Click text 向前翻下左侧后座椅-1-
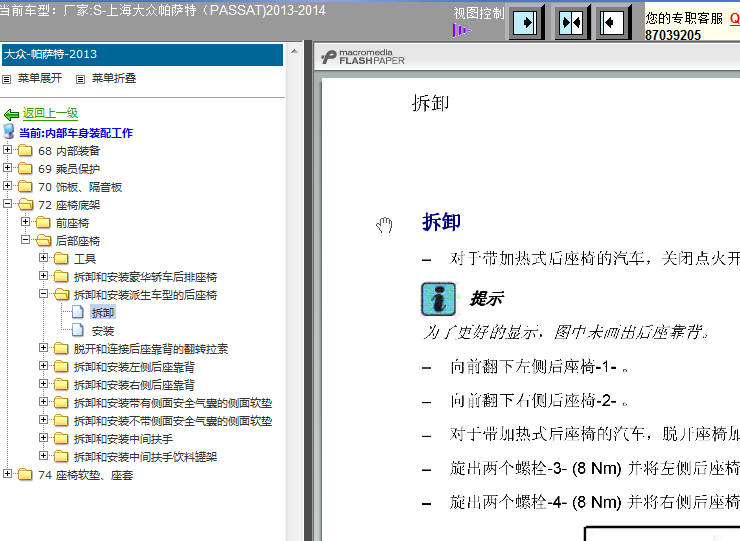This screenshot has height=541, width=740. 539,367
